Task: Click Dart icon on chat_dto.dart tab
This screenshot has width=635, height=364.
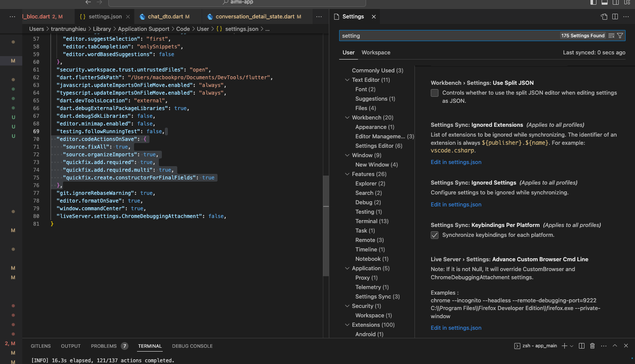Action: point(143,17)
